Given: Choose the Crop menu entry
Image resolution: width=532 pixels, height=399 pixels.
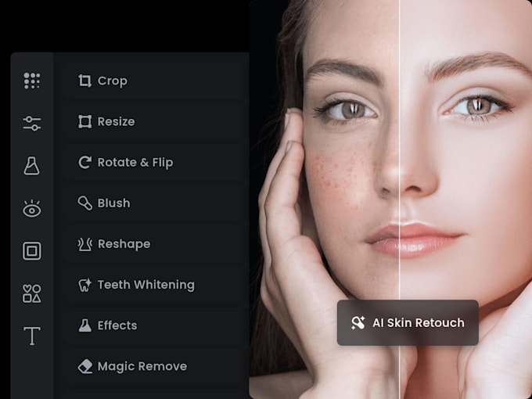Looking at the screenshot, I should [156, 81].
